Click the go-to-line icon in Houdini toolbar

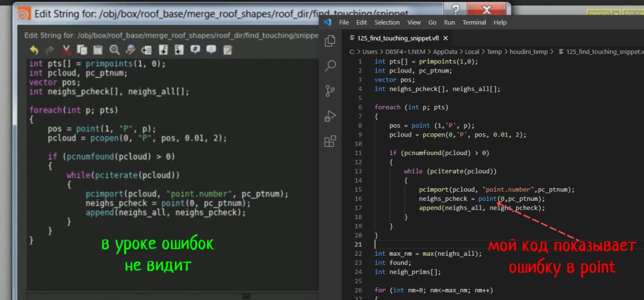(146, 50)
